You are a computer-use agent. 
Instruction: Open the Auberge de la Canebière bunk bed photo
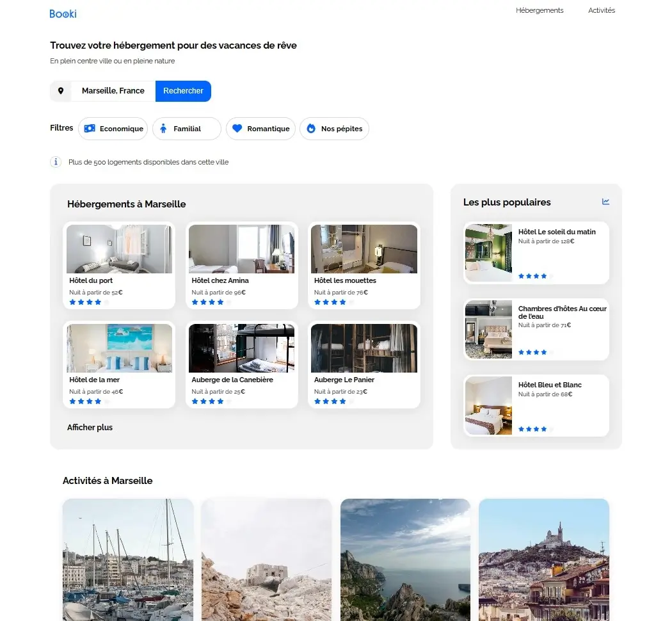(x=242, y=348)
